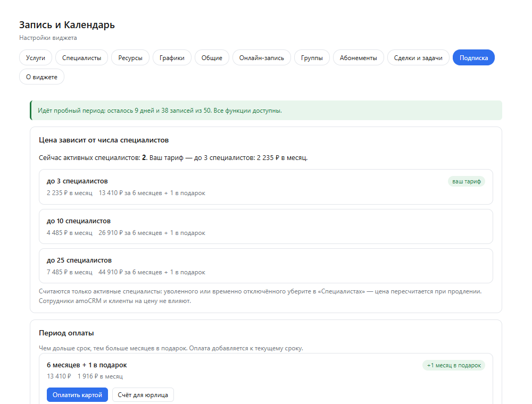Request invoice via Счёт для юрлица

(x=143, y=395)
